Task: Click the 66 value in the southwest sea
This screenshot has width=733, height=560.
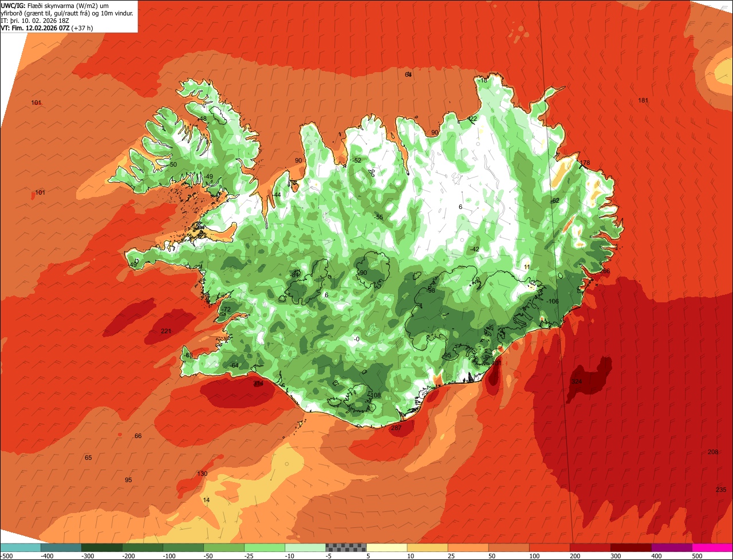Action: click(138, 436)
